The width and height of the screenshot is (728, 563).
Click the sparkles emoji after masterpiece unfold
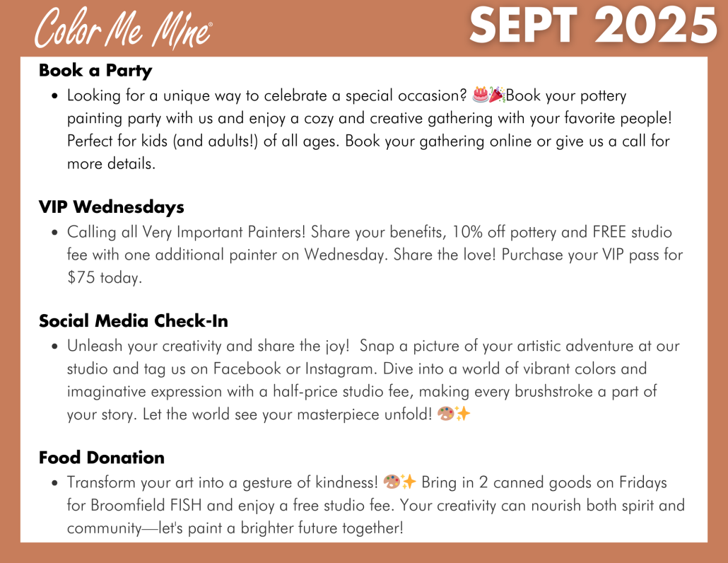pyautogui.click(x=462, y=413)
